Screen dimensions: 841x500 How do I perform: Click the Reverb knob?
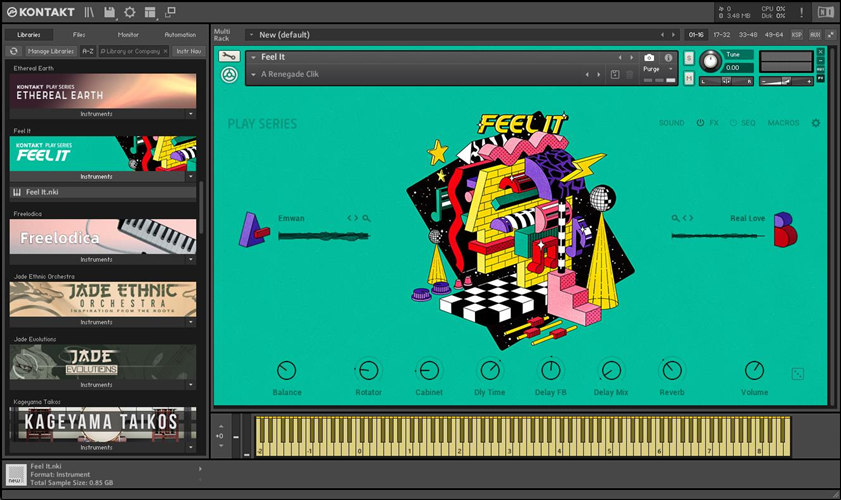click(x=671, y=370)
